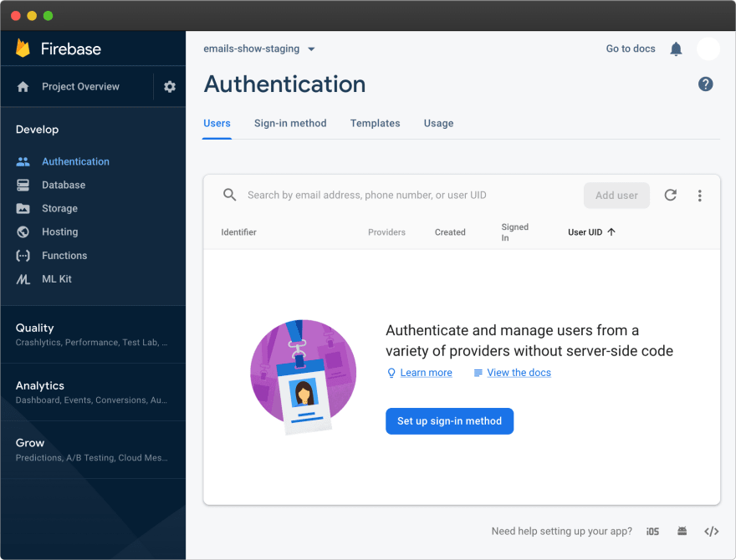
Task: Click Set up sign-in method button
Action: (449, 421)
